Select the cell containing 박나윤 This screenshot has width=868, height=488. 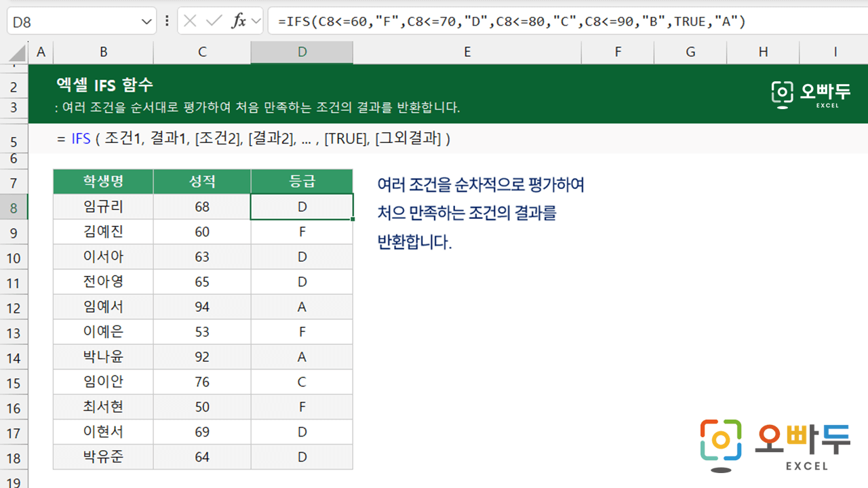click(103, 357)
